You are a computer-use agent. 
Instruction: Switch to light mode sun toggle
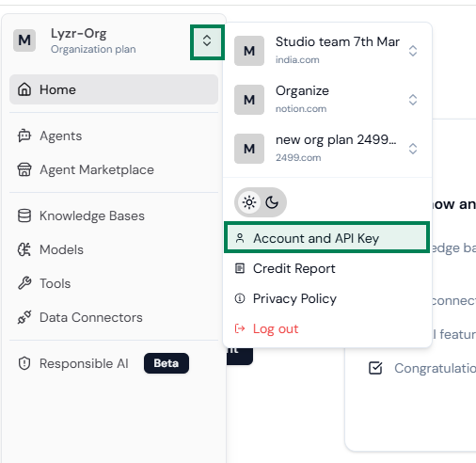click(249, 202)
